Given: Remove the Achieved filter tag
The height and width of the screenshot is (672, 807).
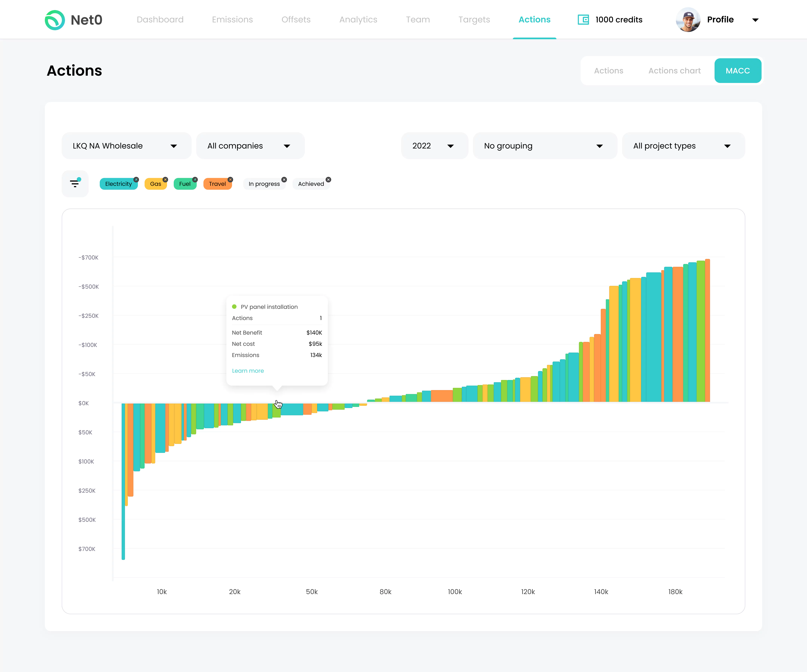Looking at the screenshot, I should 328,179.
